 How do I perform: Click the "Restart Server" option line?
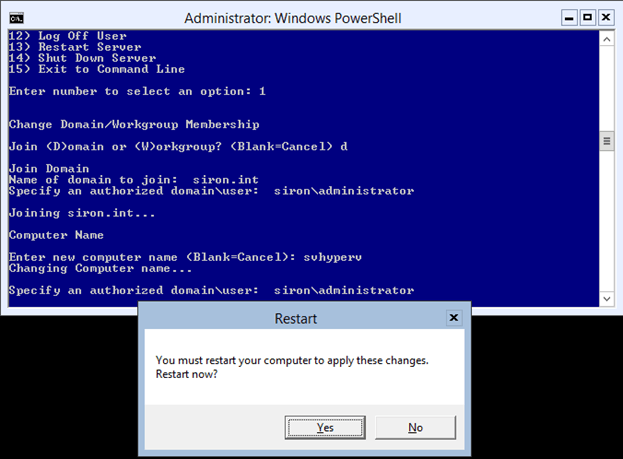pos(75,47)
